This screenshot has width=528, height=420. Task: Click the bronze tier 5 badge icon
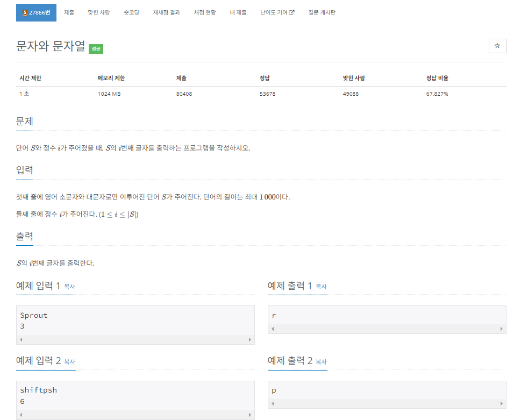pyautogui.click(x=25, y=13)
